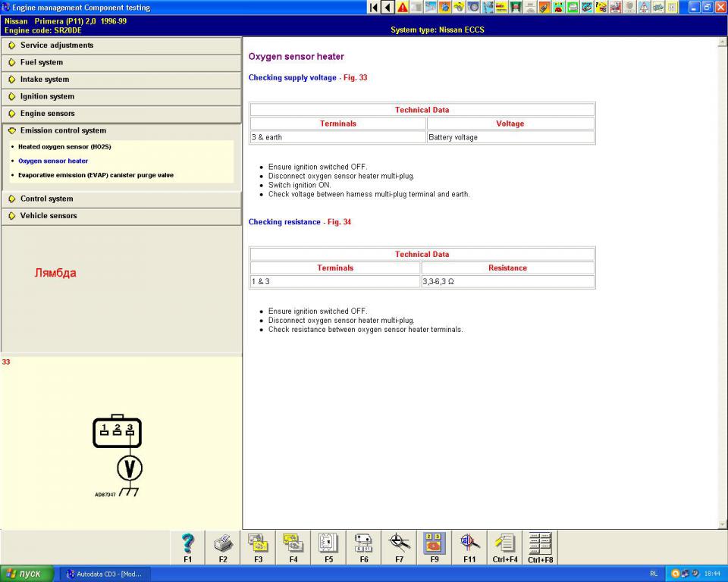Click the Ctrl+F8 table list icon
Screen dimensions: 728x582
541,548
